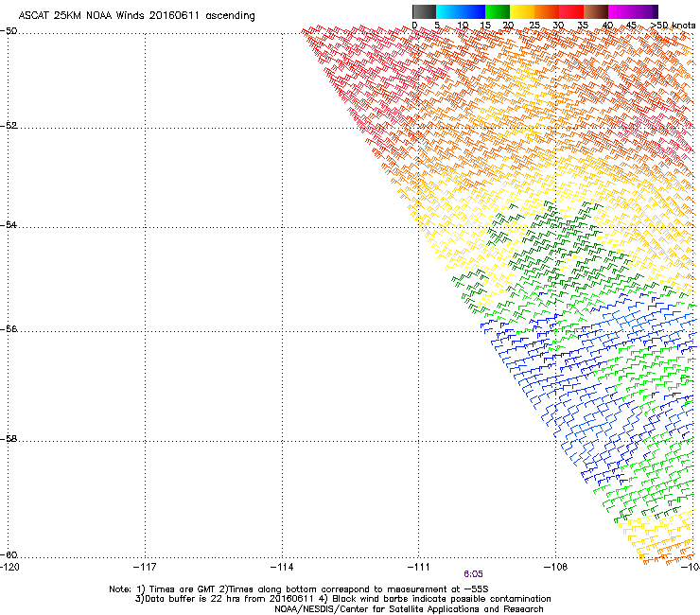Click the '40' label under the color bar

point(607,26)
